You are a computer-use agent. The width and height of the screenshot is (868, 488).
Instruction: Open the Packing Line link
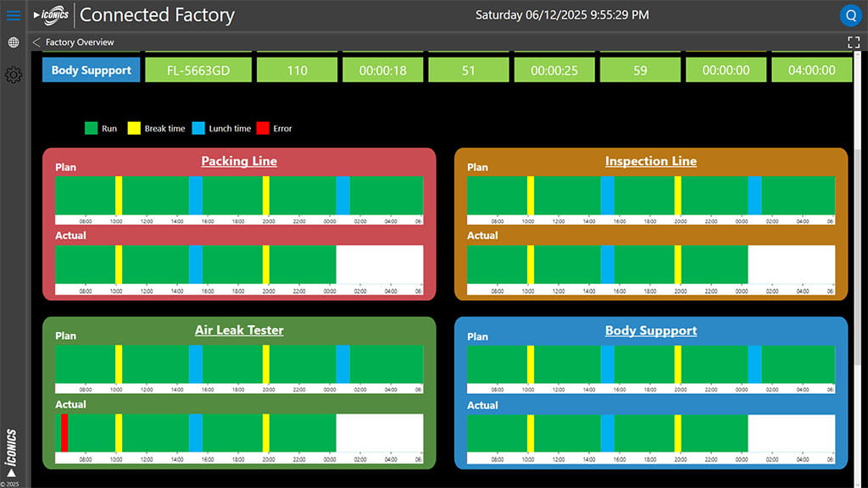pyautogui.click(x=239, y=161)
